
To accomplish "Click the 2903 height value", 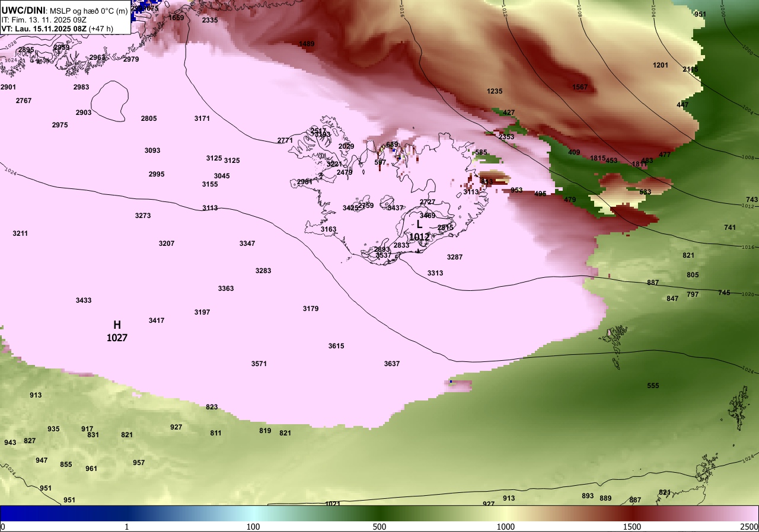I will pos(84,113).
